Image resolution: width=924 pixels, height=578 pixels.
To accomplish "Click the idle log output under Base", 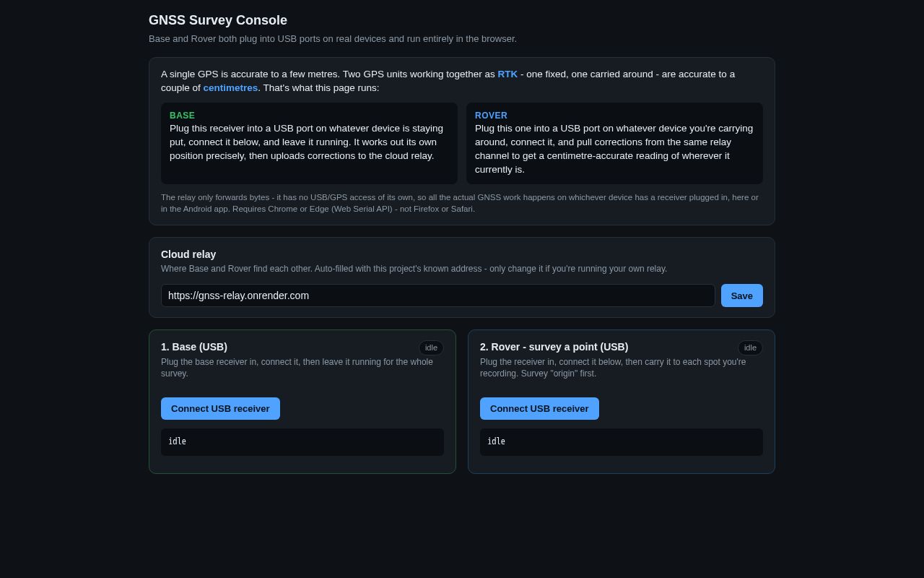I will [x=302, y=442].
